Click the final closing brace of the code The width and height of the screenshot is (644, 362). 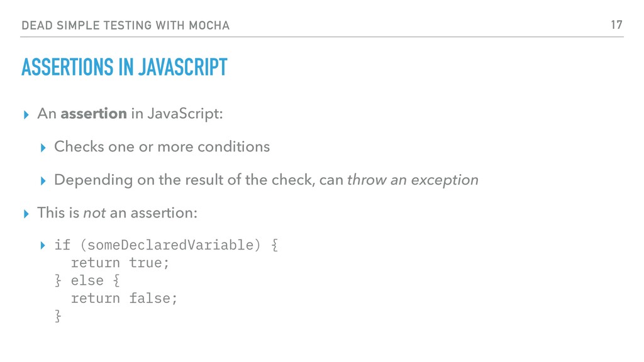click(58, 316)
